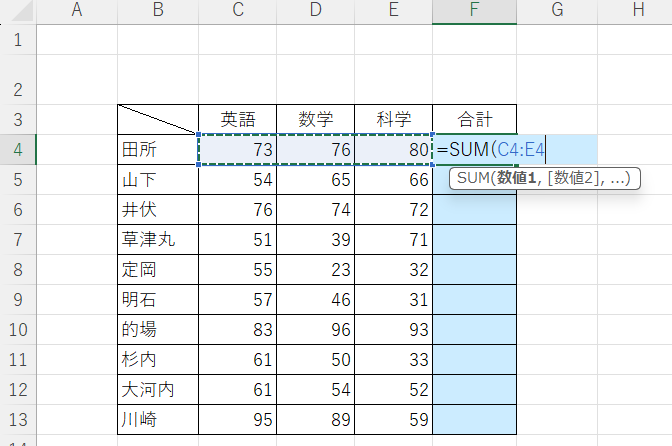This screenshot has height=446, width=672.
Task: Select the cell with name 田所
Action: [x=157, y=150]
